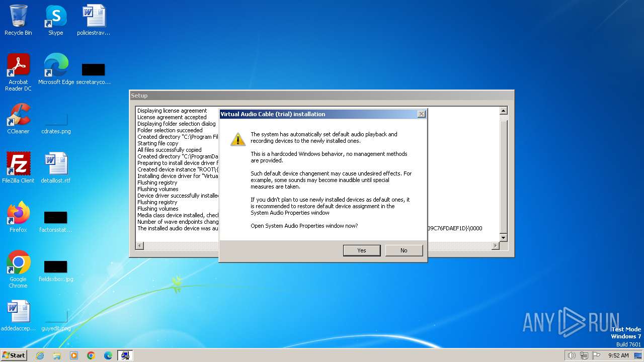Close the Virtual Audio Cable installation dialog
The height and width of the screenshot is (362, 644).
point(422,114)
